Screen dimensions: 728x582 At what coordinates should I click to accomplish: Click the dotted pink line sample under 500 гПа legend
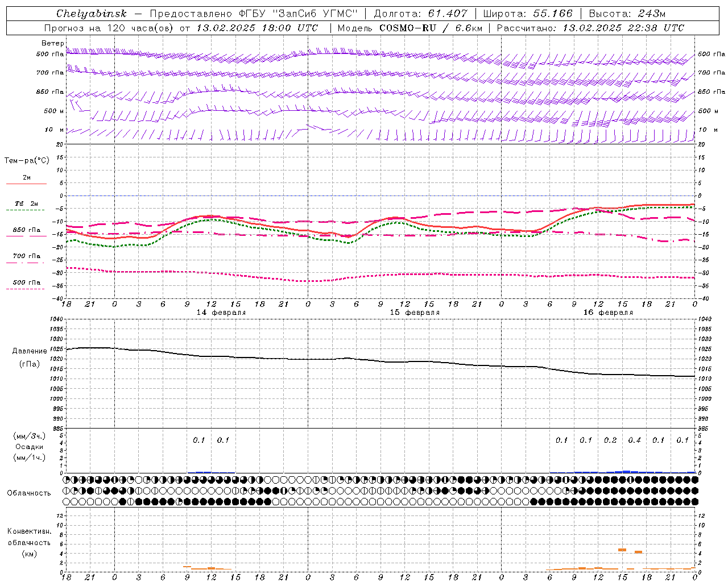click(x=26, y=289)
